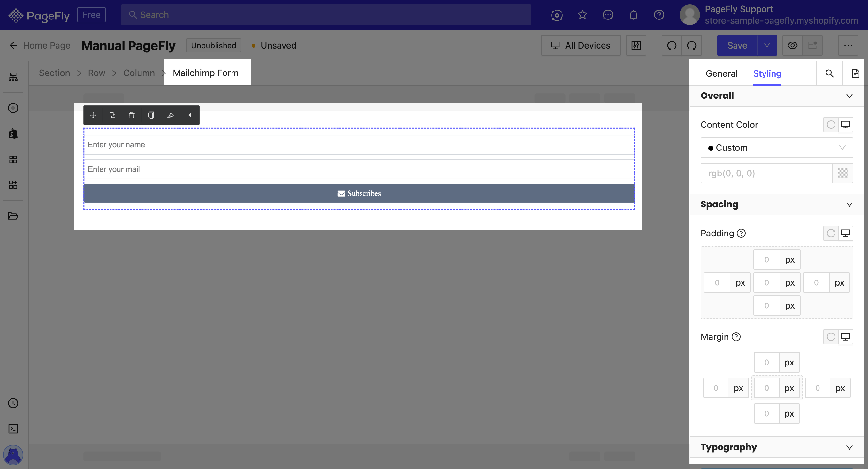868x469 pixels.
Task: Click the support lifebuoy icon in header
Action: pyautogui.click(x=557, y=15)
